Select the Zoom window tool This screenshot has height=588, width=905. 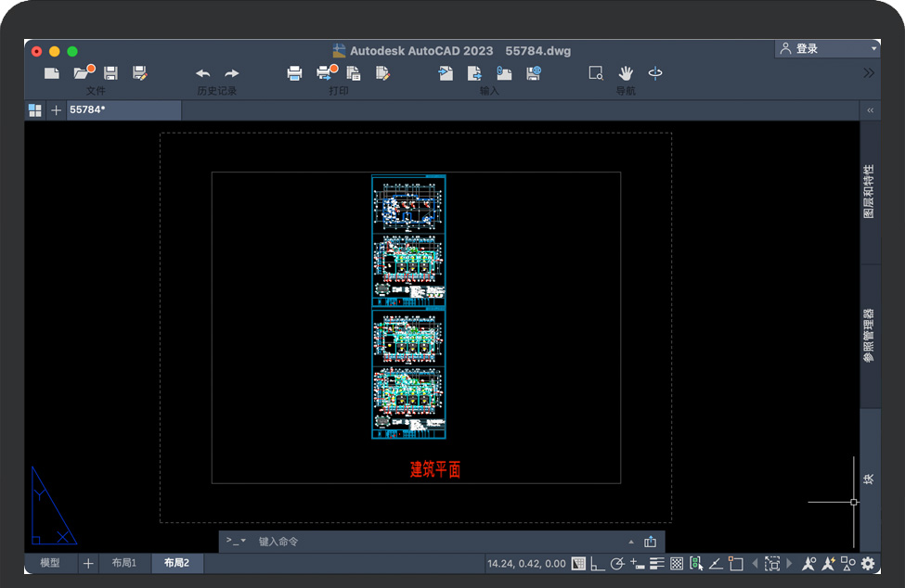coord(596,73)
